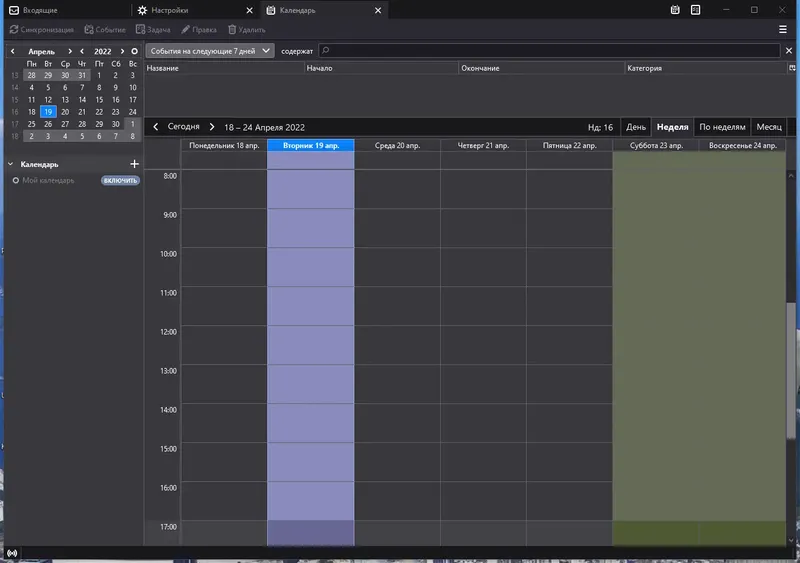Switch to Неделя view
Image resolution: width=800 pixels, height=563 pixels.
[x=672, y=127]
